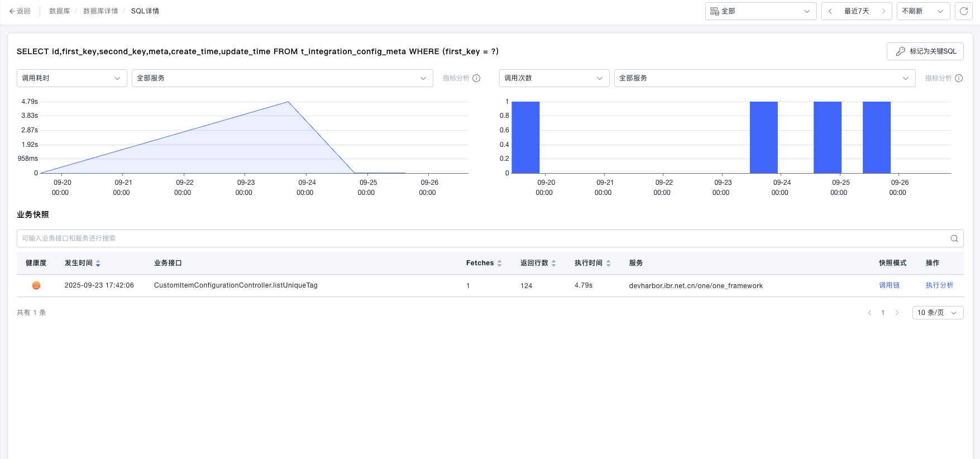Click the refresh icon in top bar
This screenshot has height=459, width=980.
964,11
